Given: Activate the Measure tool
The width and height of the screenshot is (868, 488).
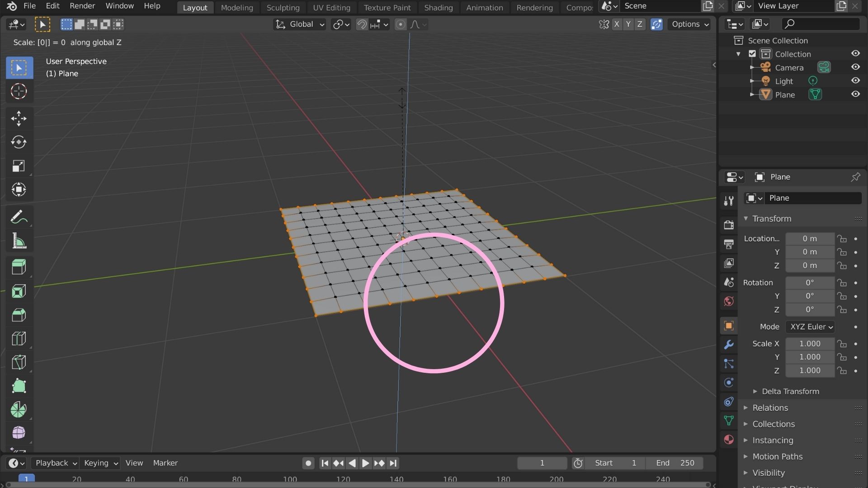Looking at the screenshot, I should click(x=19, y=240).
